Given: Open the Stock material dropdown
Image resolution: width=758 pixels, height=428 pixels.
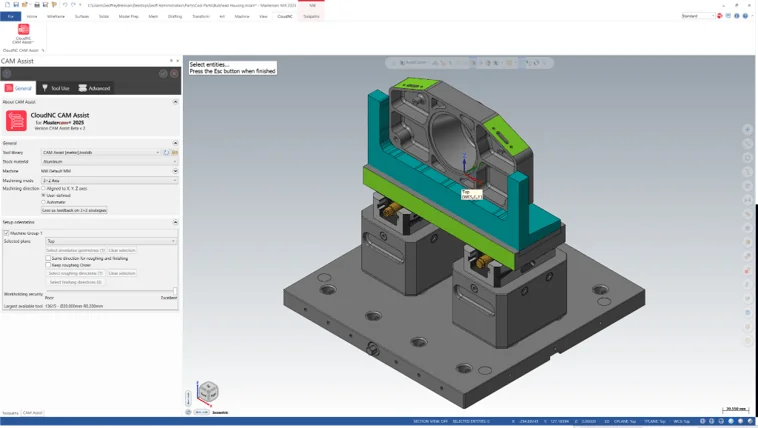Looking at the screenshot, I should (109, 162).
